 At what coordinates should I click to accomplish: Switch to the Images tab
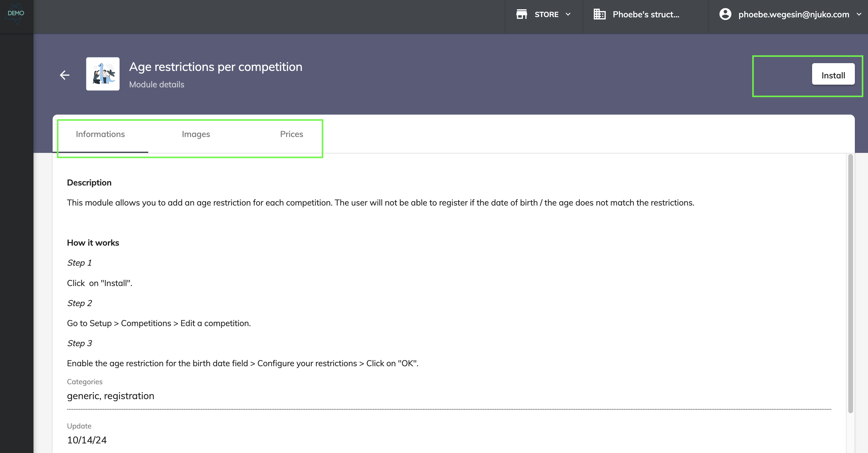click(196, 134)
